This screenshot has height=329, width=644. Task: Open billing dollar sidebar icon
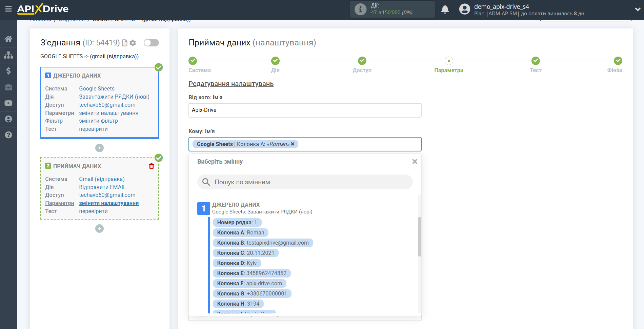click(x=8, y=71)
